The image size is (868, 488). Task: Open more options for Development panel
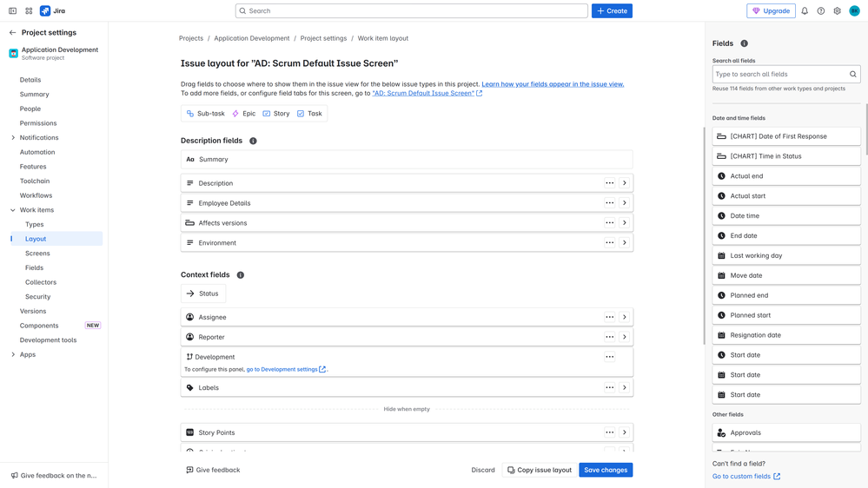pos(609,357)
